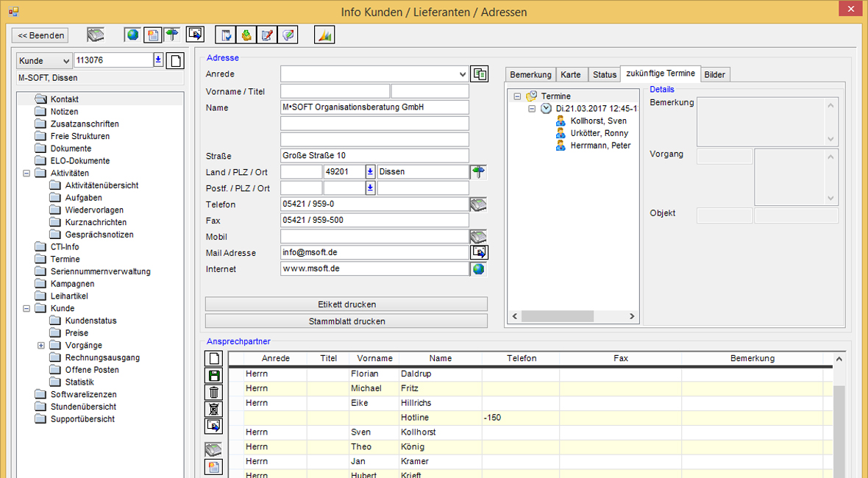
Task: Expand the Vorgänge tree node
Action: (41, 346)
